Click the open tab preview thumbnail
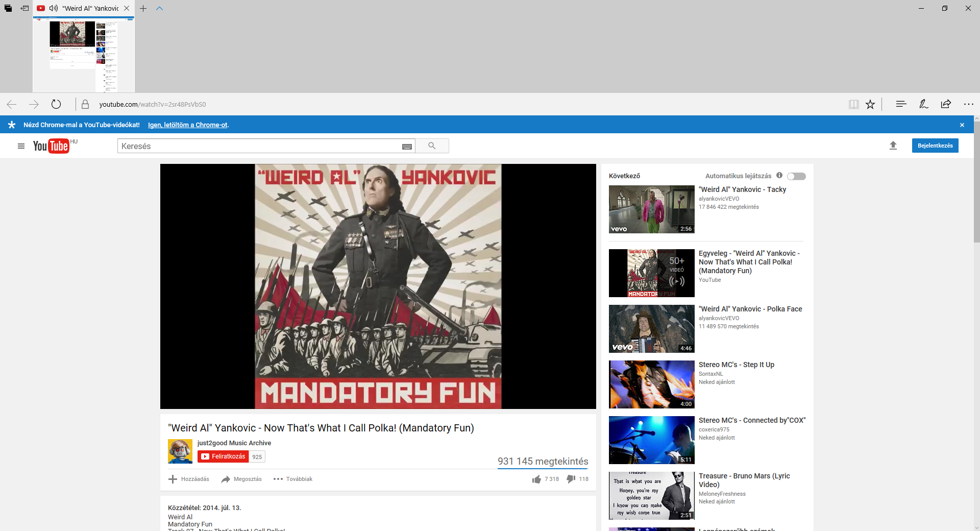The image size is (980, 531). (x=84, y=55)
